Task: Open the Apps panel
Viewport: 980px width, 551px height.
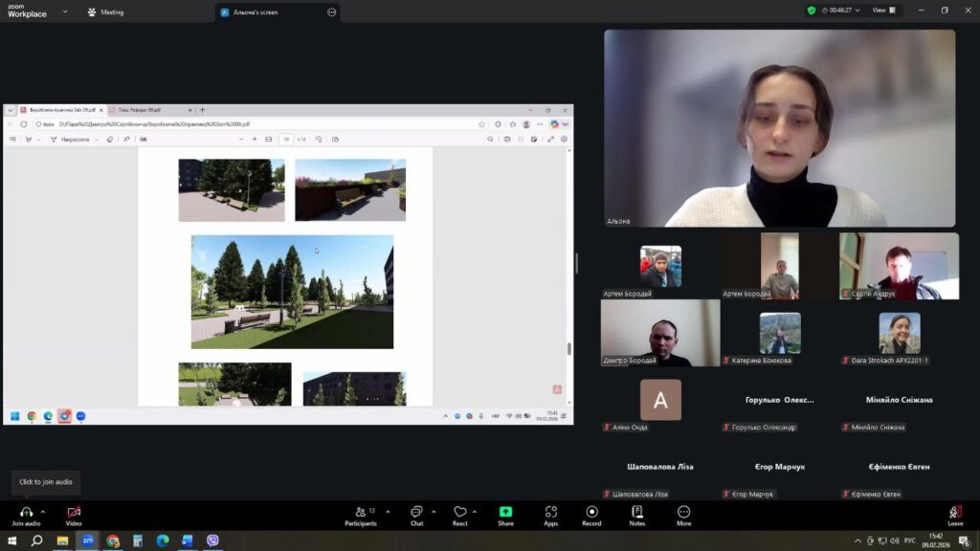Action: click(x=550, y=512)
